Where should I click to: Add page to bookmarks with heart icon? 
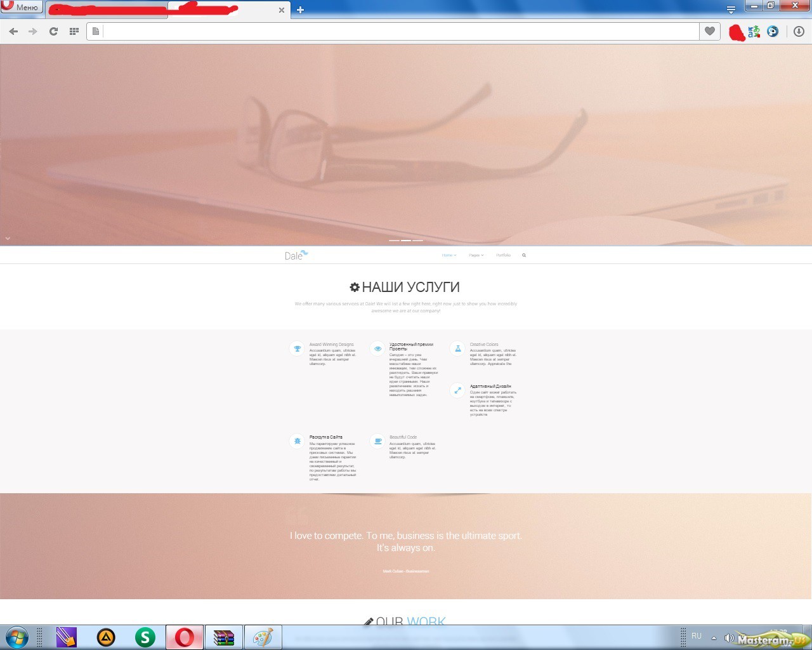(x=710, y=31)
